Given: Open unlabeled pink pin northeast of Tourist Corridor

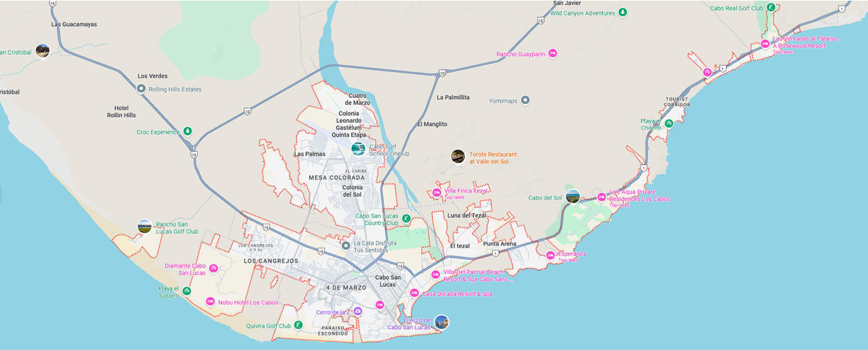Looking at the screenshot, I should coord(707,71).
